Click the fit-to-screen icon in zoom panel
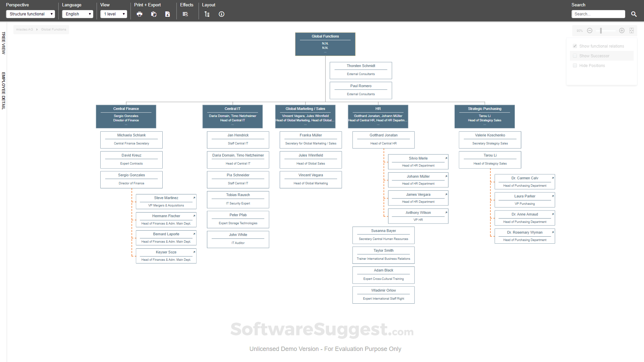 pos(632,31)
